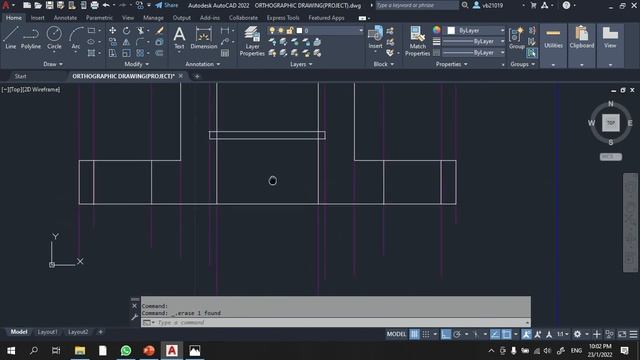Screen dimensions: 640x360
Task: Open the Annotate ribbon tab
Action: pyautogui.click(x=65, y=18)
